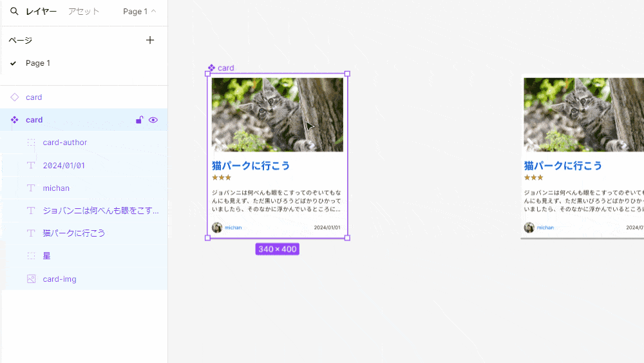The height and width of the screenshot is (363, 644).
Task: Click the description paragraph in selected card
Action: (x=276, y=201)
